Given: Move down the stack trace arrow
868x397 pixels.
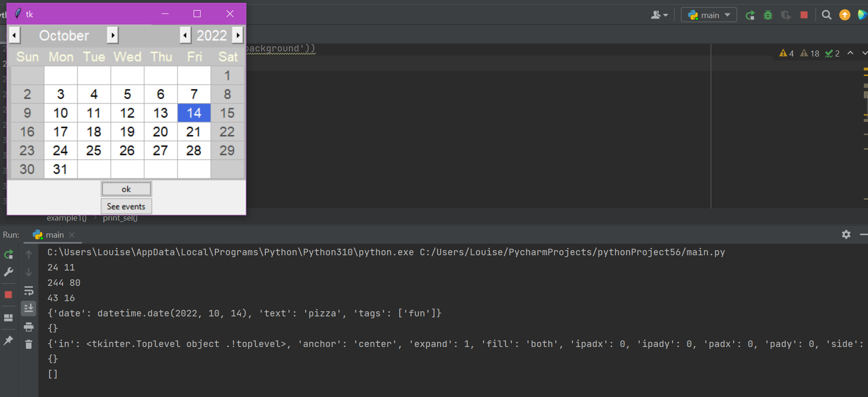Looking at the screenshot, I should pos(29,272).
